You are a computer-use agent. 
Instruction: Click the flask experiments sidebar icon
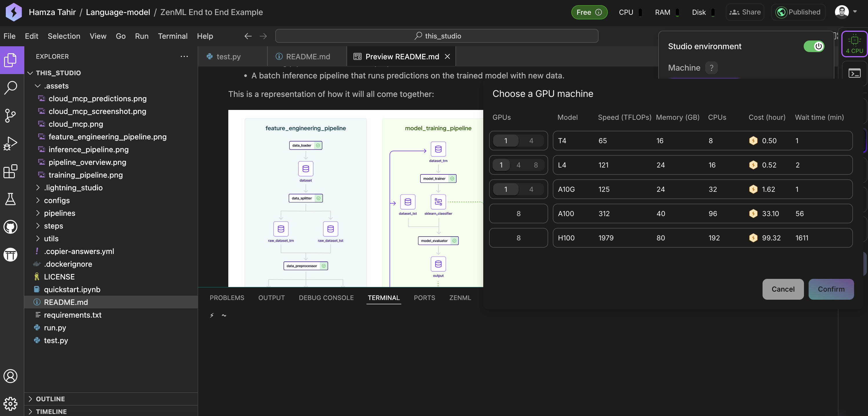pyautogui.click(x=10, y=199)
